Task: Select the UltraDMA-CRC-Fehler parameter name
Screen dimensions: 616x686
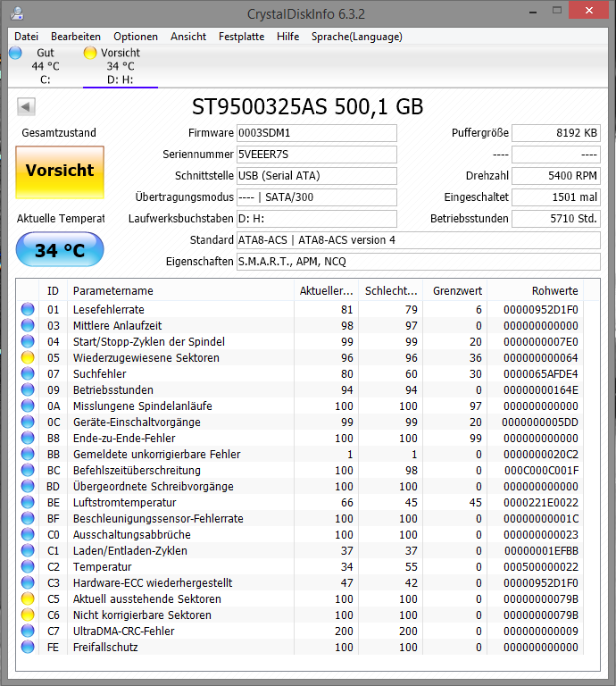Action: click(x=124, y=631)
